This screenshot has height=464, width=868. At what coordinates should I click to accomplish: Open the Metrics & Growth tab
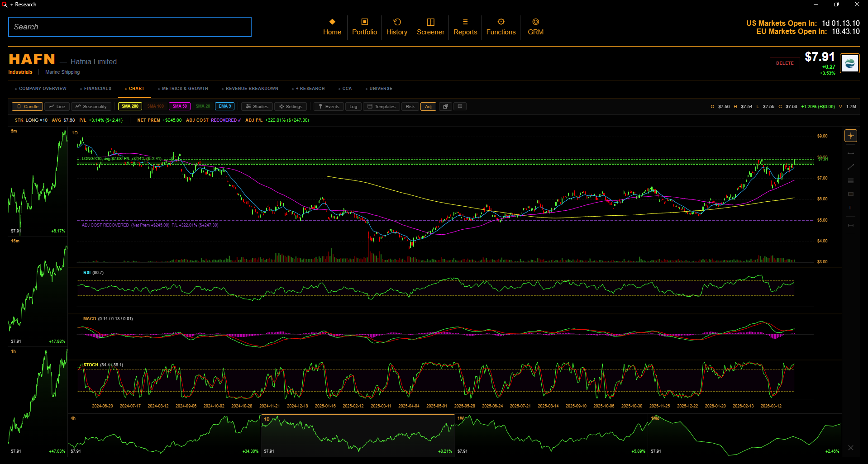(183, 89)
